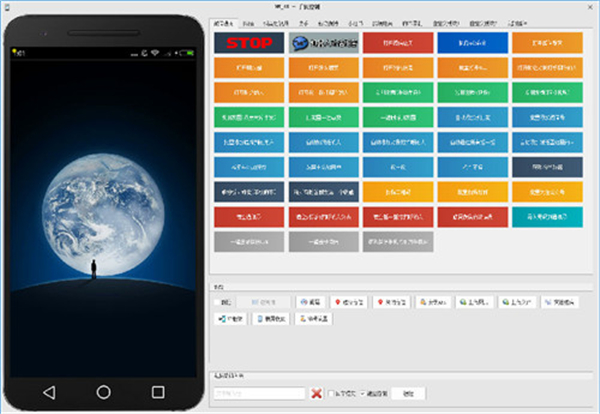Tap the Android Recents square
Image resolution: width=600 pixels, height=414 pixels.
pos(157,390)
